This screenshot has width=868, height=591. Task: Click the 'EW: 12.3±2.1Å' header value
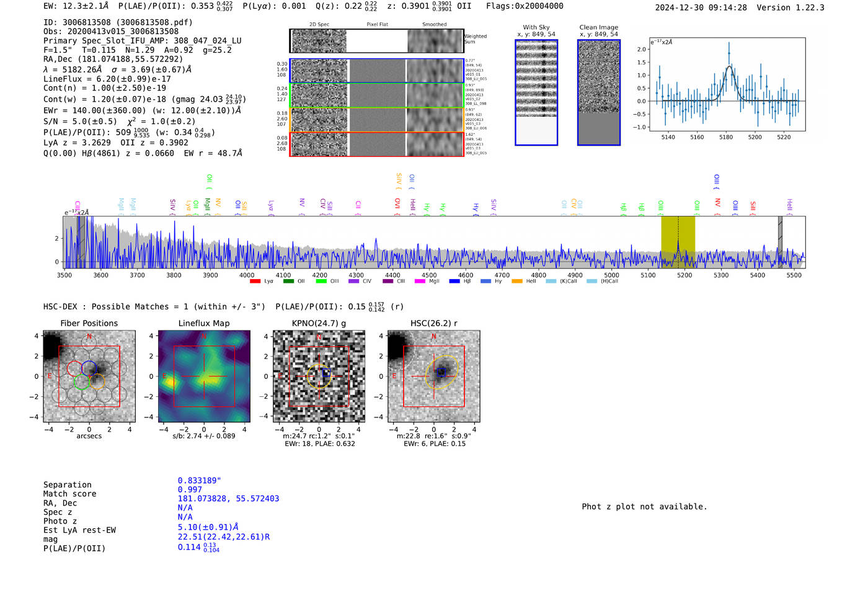pyautogui.click(x=76, y=6)
